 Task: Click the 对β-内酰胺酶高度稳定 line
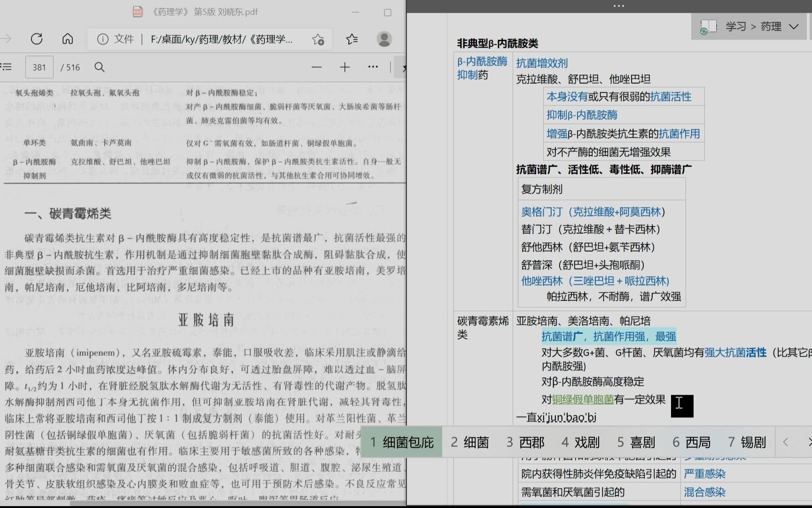click(593, 381)
